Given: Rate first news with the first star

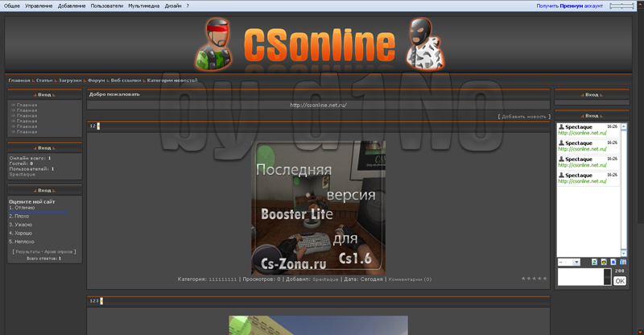Looking at the screenshot, I should pos(524,279).
